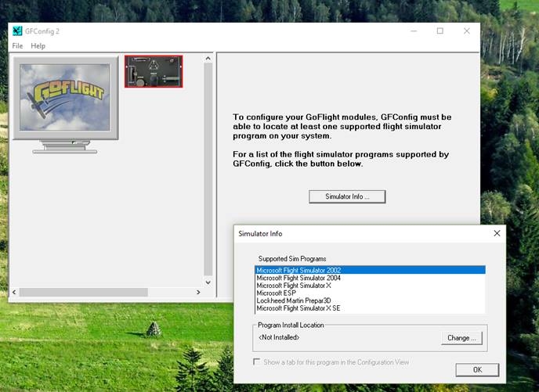Select Microsoft Flight Simulator 2002 in list
The height and width of the screenshot is (392, 539).
[371, 270]
